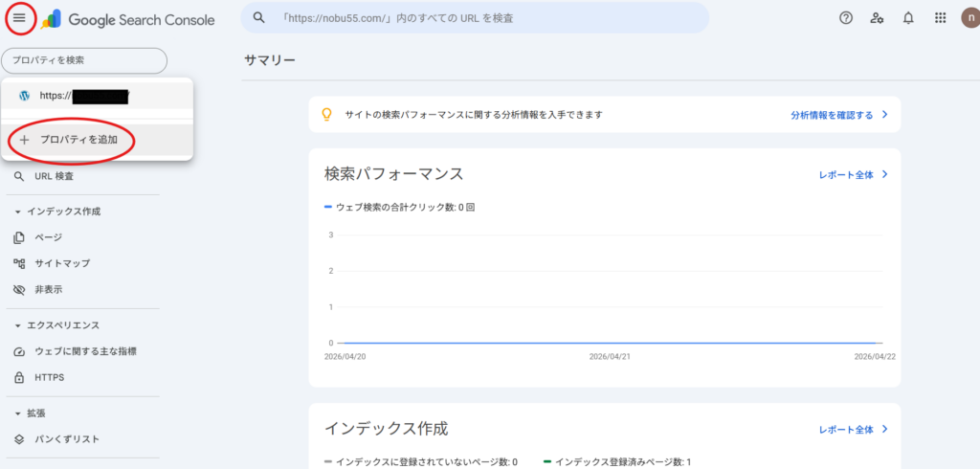Click the lightbulb insights icon

[x=326, y=114]
